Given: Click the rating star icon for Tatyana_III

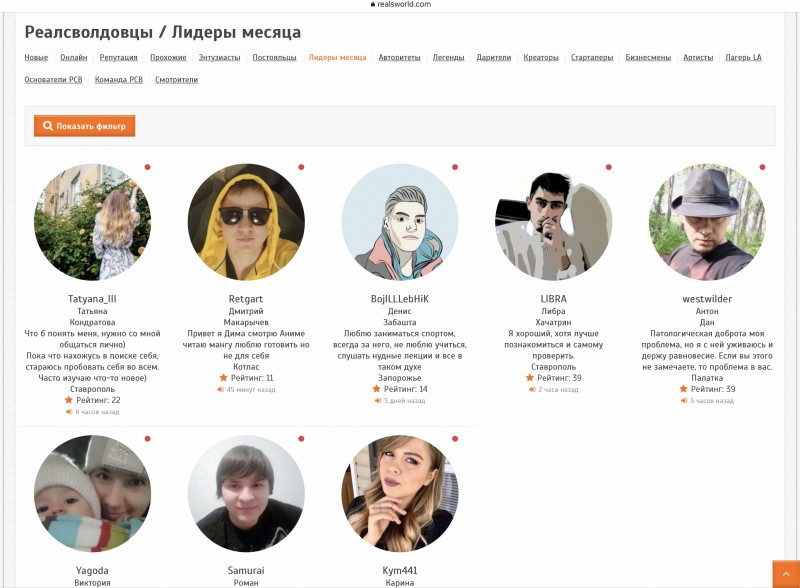Looking at the screenshot, I should click(69, 400).
